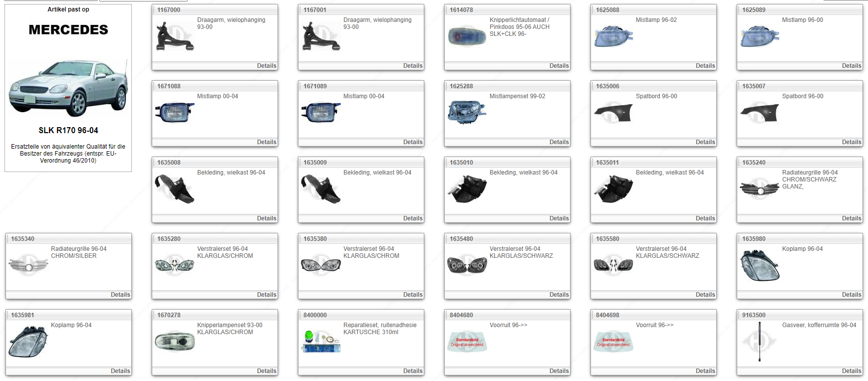Click the wielkast 1635008 lining image
Image resolution: width=868 pixels, height=381 pixels.
(x=174, y=189)
